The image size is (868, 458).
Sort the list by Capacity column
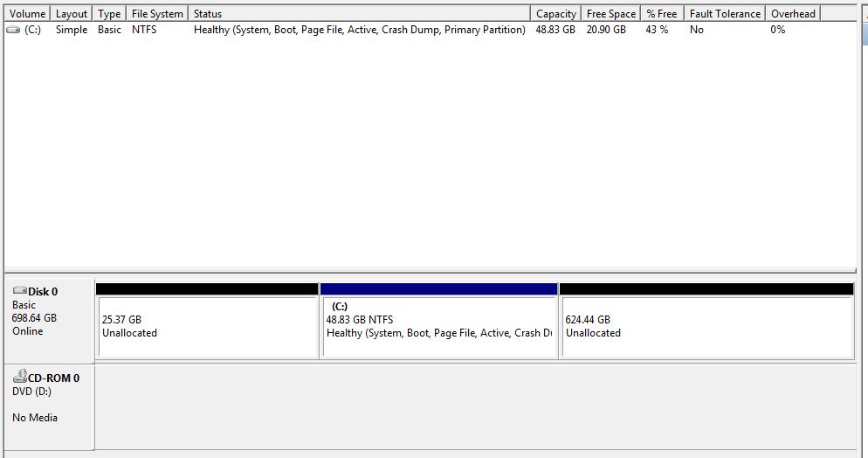tap(555, 14)
